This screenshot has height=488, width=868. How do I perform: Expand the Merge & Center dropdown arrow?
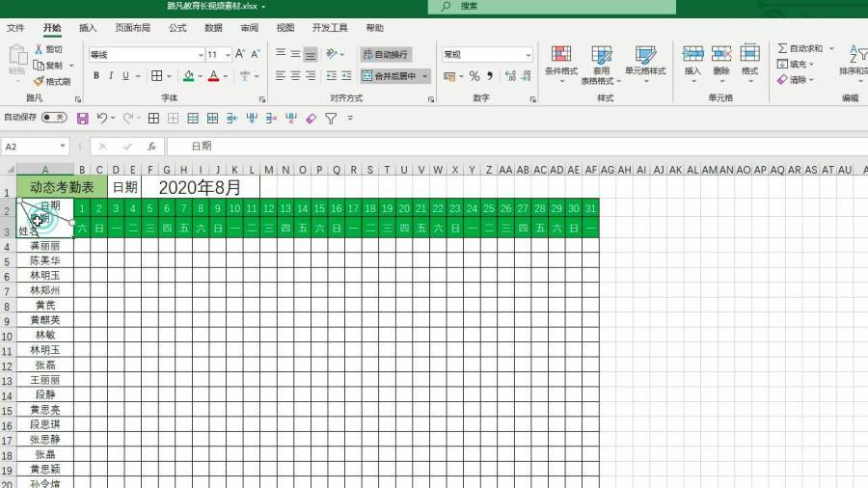(x=424, y=76)
